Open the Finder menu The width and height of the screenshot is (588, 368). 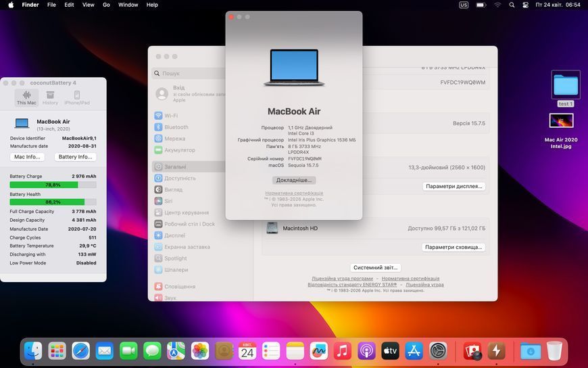pyautogui.click(x=30, y=5)
